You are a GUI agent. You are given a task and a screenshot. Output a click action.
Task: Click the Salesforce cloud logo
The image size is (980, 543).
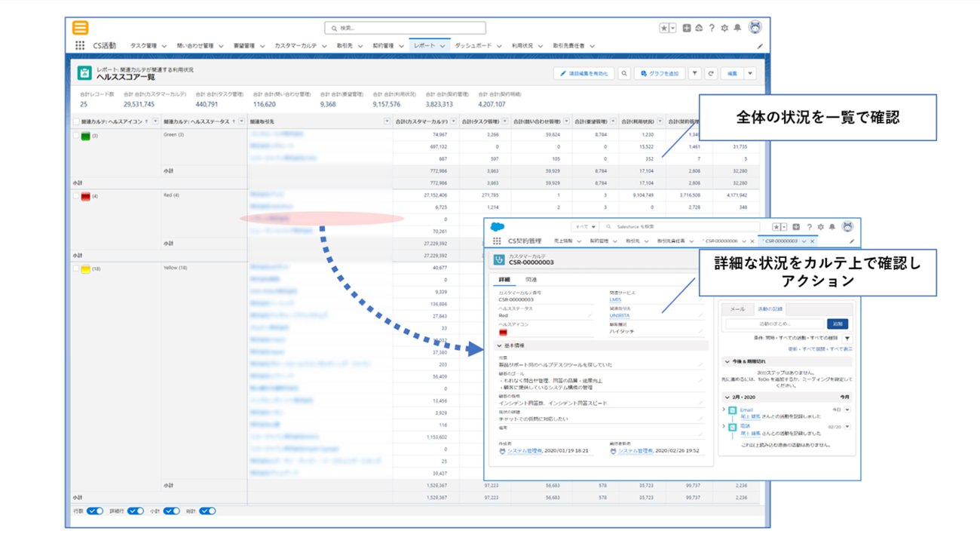click(x=498, y=226)
